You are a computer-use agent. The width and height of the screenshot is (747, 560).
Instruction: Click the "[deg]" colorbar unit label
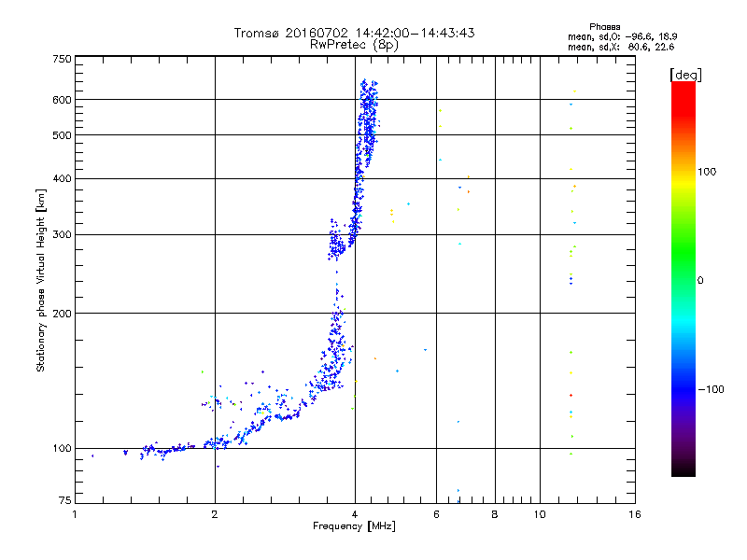[685, 75]
